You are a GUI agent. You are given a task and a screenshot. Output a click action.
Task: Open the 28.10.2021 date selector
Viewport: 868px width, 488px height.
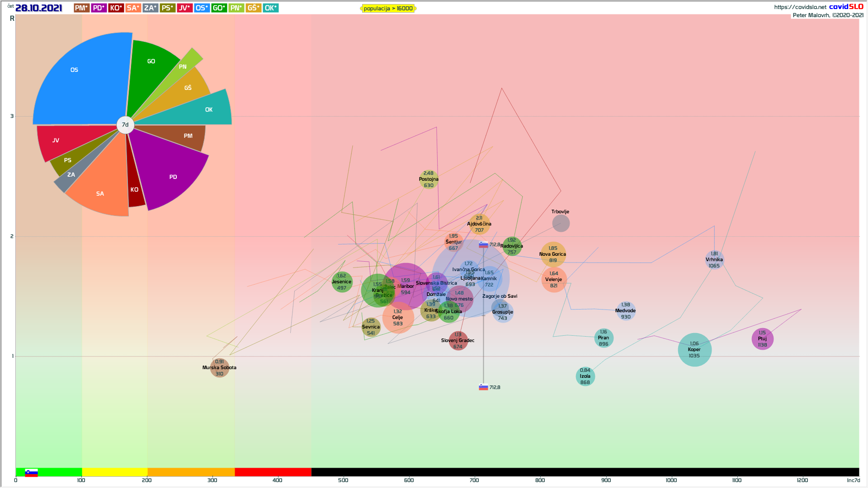[38, 8]
